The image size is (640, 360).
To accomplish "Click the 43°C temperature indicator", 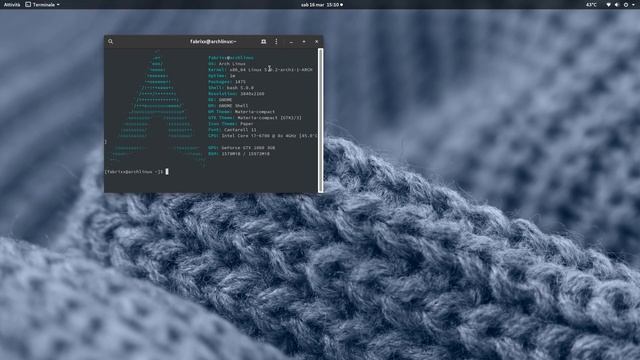I will [x=591, y=5].
